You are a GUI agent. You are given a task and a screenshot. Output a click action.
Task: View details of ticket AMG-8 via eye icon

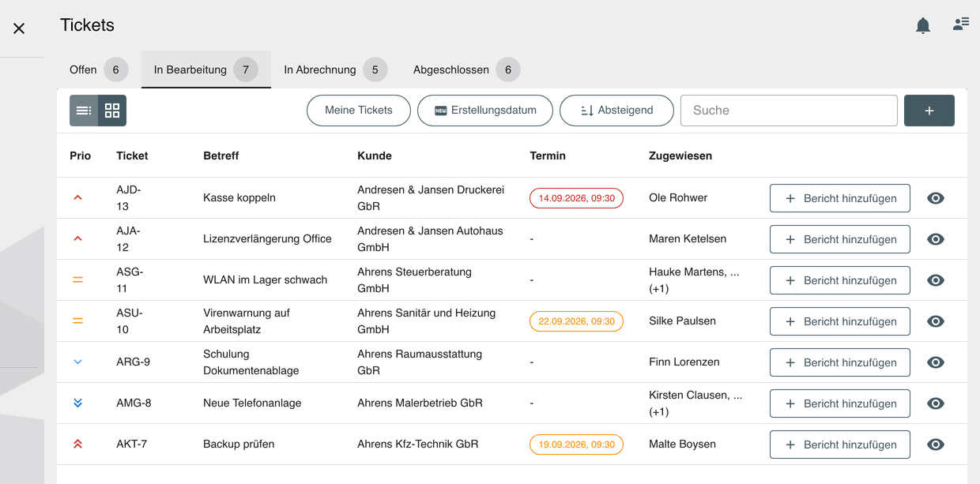936,403
